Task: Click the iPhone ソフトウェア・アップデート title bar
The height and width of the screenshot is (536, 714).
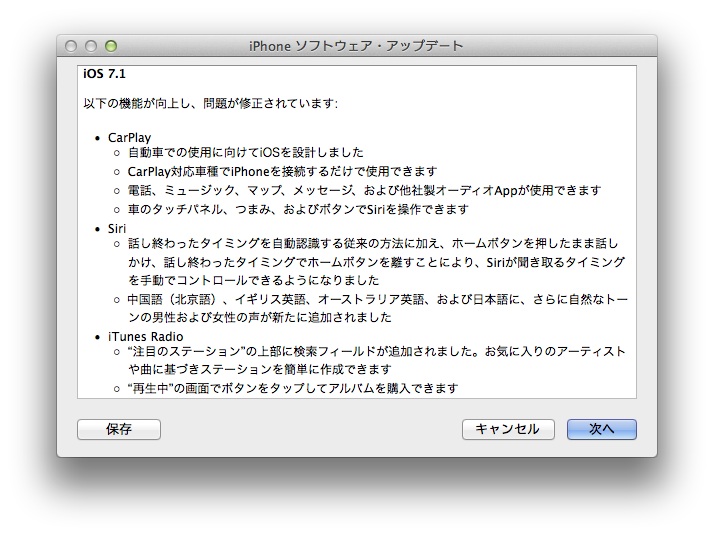Action: [356, 46]
